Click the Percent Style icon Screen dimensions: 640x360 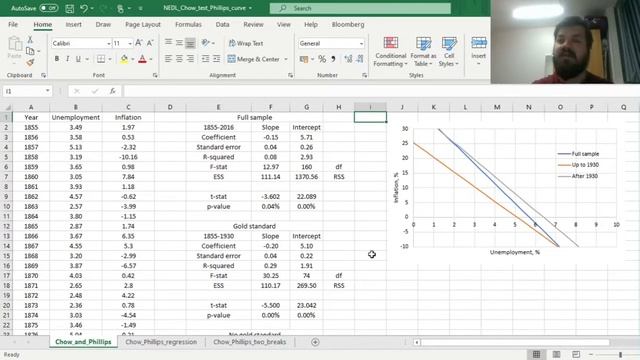coord(322,59)
